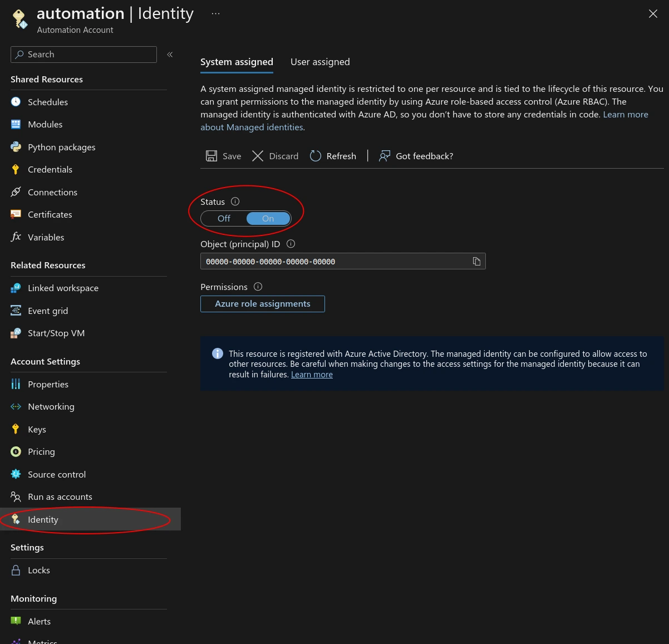Click the Credentials key icon
669x644 pixels.
point(16,169)
